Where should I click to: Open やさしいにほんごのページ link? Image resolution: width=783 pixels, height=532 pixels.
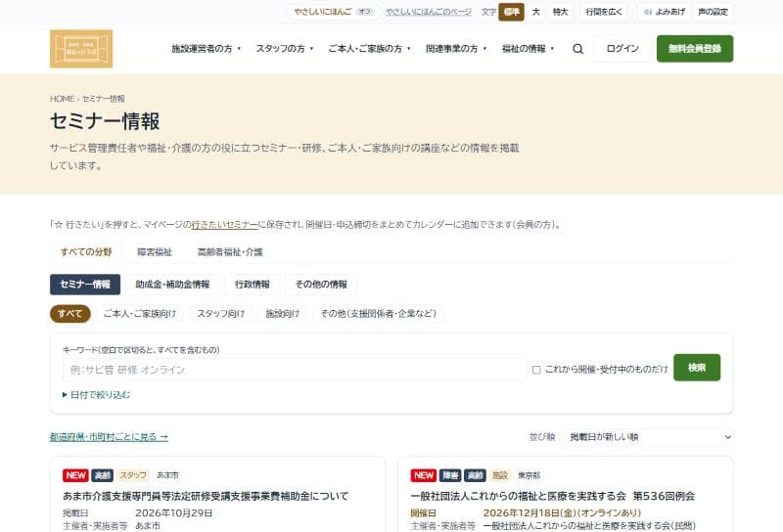pos(429,12)
